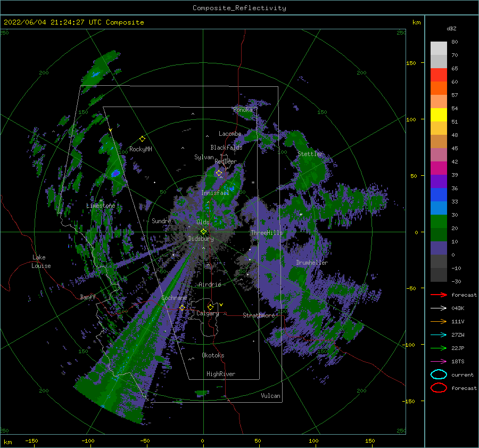Click the Cochrane city label
Image resolution: width=479 pixels, height=448 pixels.
[174, 298]
